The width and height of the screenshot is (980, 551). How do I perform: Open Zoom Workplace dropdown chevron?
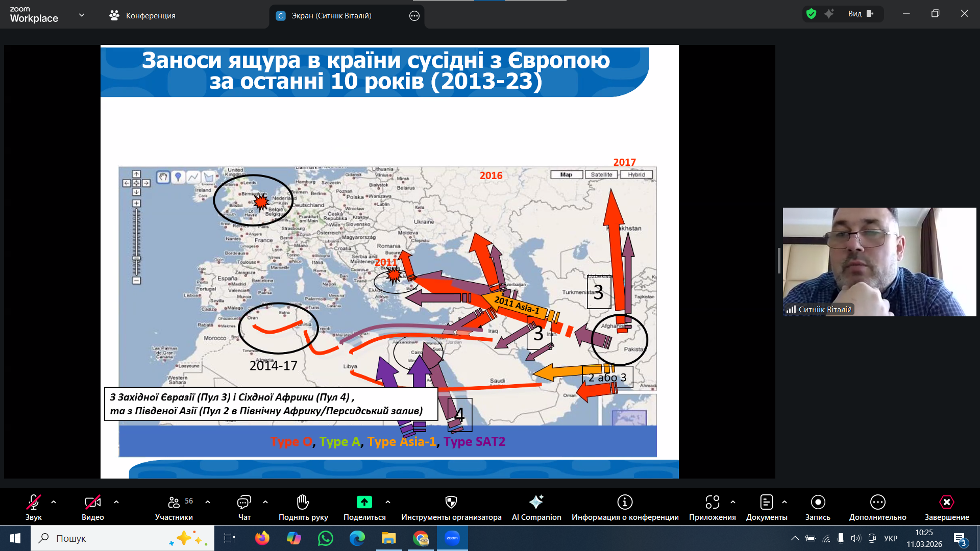click(82, 15)
